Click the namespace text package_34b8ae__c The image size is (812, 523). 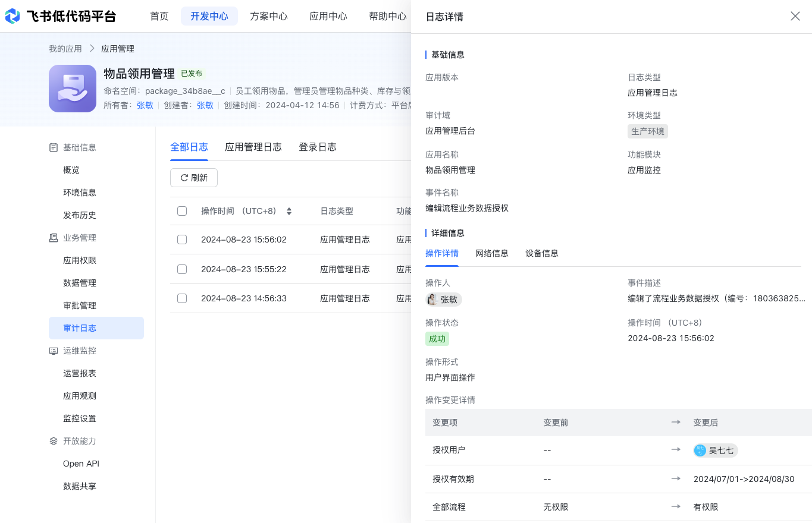[x=185, y=90]
